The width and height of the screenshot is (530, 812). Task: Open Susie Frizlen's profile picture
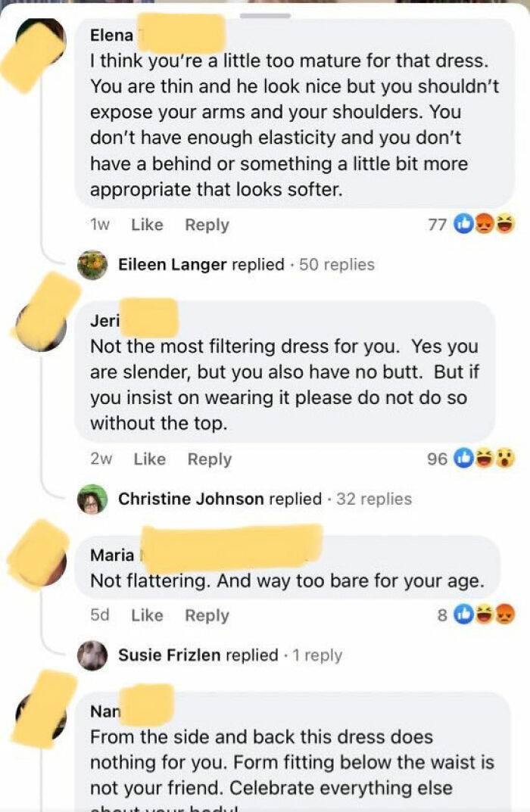[93, 655]
